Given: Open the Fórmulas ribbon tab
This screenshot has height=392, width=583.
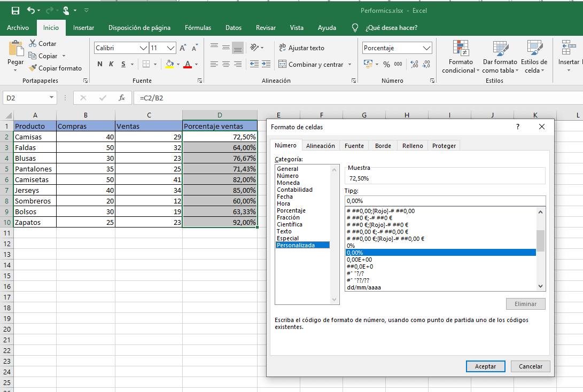Looking at the screenshot, I should 198,28.
